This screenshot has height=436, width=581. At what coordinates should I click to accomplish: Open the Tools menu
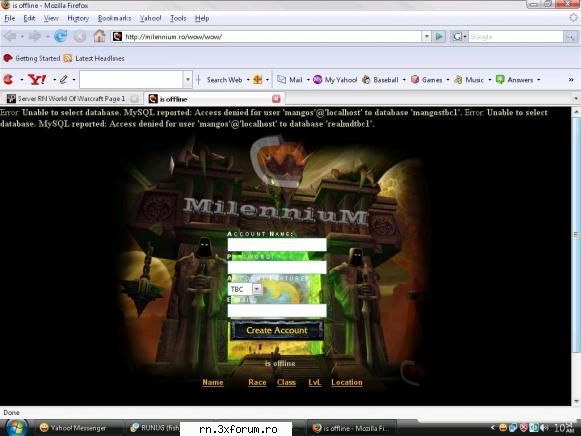(x=178, y=18)
